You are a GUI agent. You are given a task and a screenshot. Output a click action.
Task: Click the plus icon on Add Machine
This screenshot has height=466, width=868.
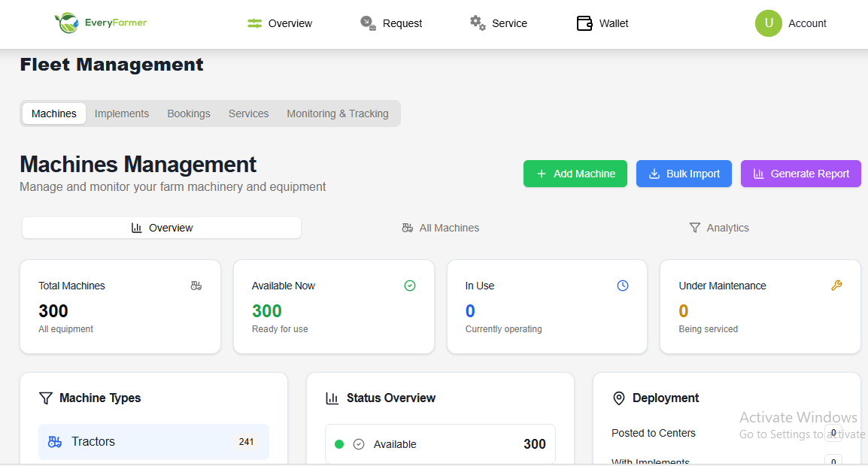coord(542,174)
